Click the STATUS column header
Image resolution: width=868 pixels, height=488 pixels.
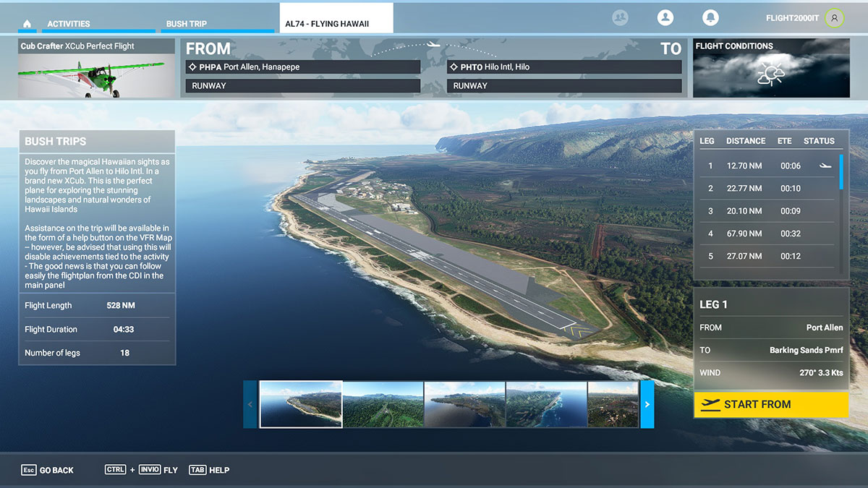pyautogui.click(x=819, y=141)
